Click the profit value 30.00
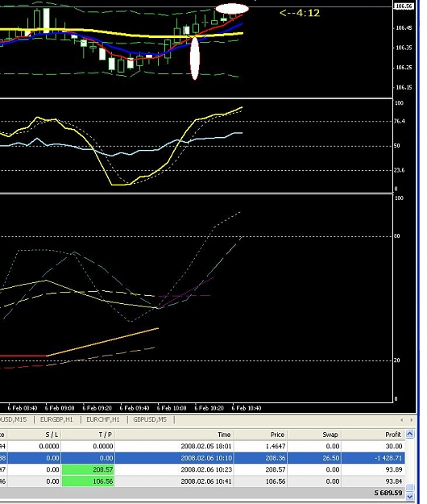Screen dimensions: 427x504 (x=394, y=446)
